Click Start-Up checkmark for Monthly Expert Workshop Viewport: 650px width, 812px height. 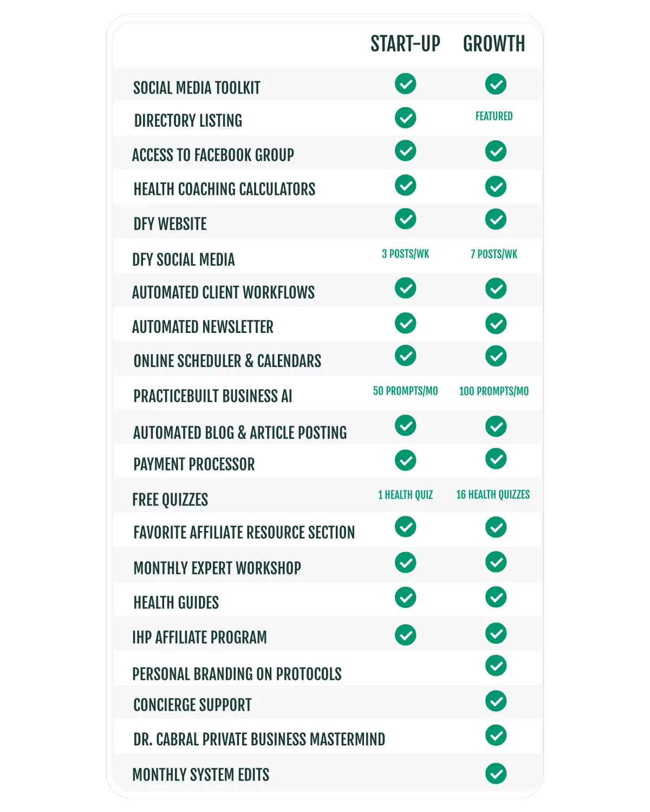point(405,562)
